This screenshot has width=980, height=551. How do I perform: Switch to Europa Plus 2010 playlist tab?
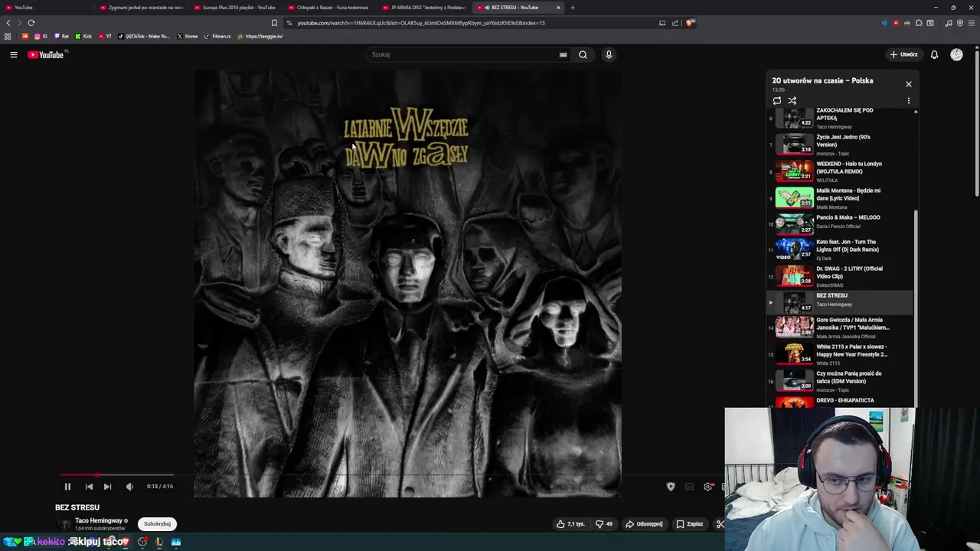click(x=235, y=8)
